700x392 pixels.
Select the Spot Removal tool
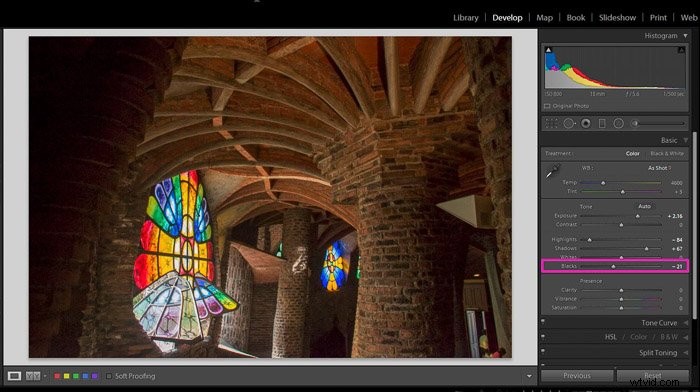coord(569,124)
